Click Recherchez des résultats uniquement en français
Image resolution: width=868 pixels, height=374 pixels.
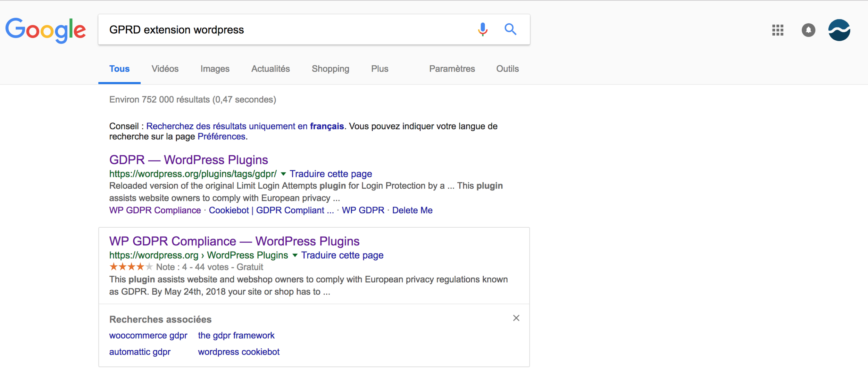pyautogui.click(x=245, y=126)
